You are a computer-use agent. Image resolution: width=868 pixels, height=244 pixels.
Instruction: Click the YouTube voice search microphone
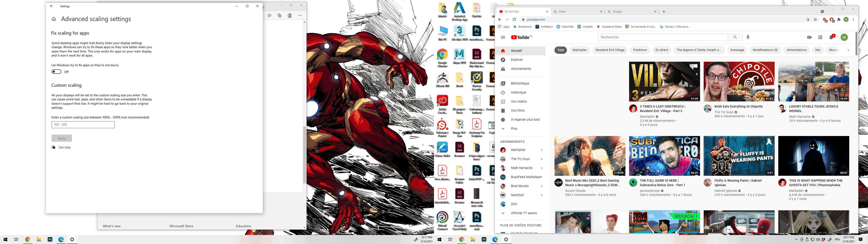pos(748,37)
